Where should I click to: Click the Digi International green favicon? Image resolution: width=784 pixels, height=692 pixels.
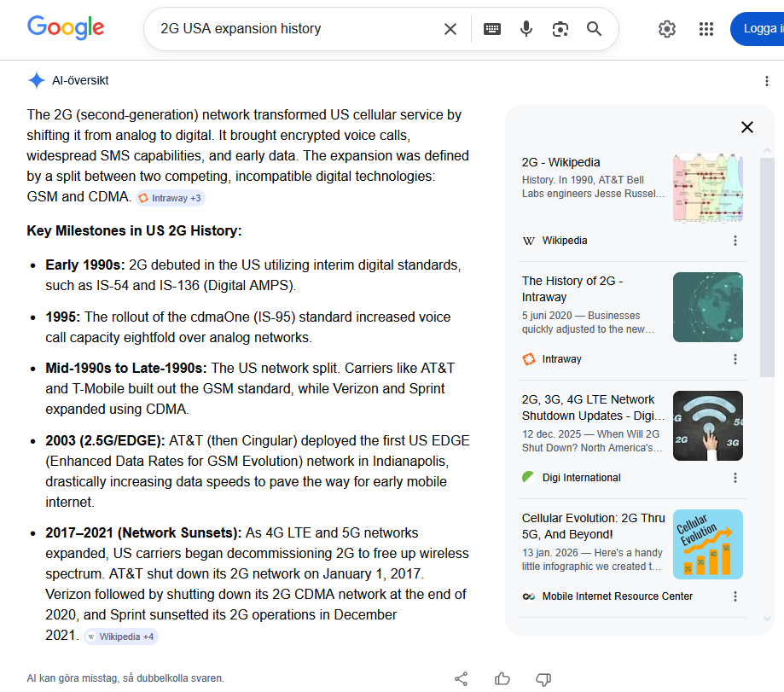529,478
